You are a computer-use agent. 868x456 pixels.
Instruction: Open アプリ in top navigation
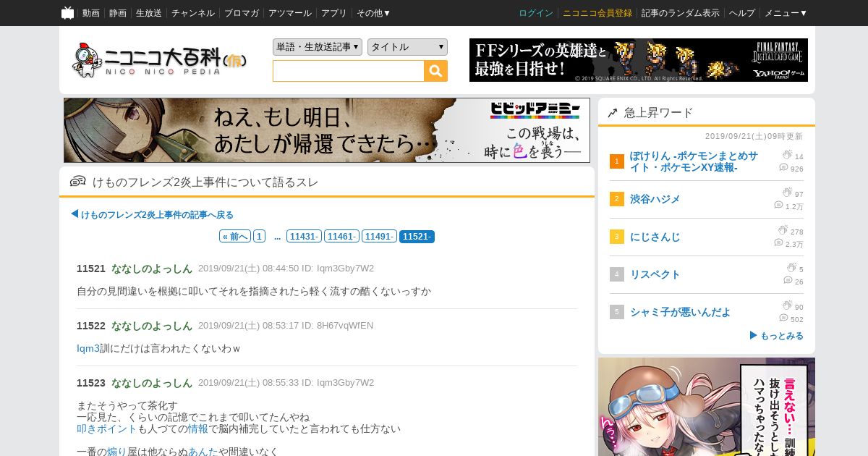tap(334, 13)
